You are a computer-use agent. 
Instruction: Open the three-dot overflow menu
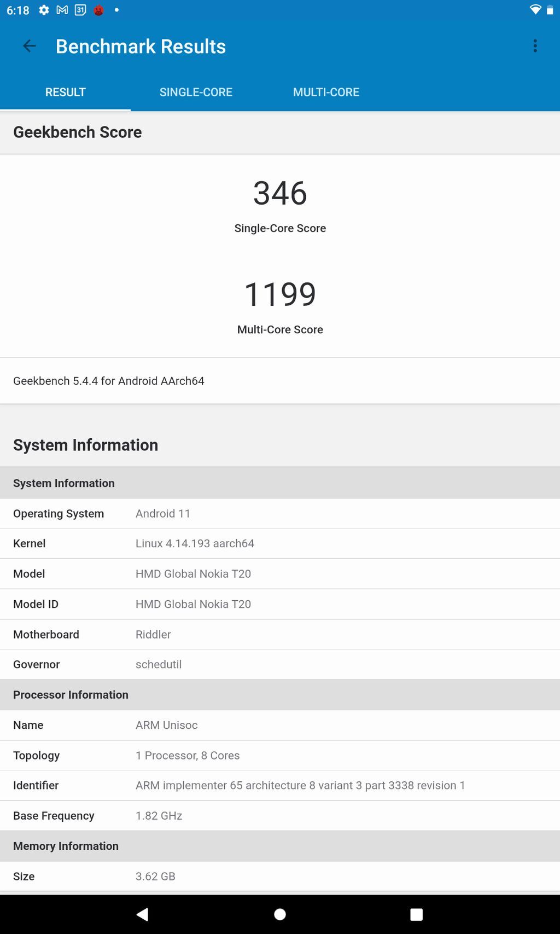pos(535,47)
